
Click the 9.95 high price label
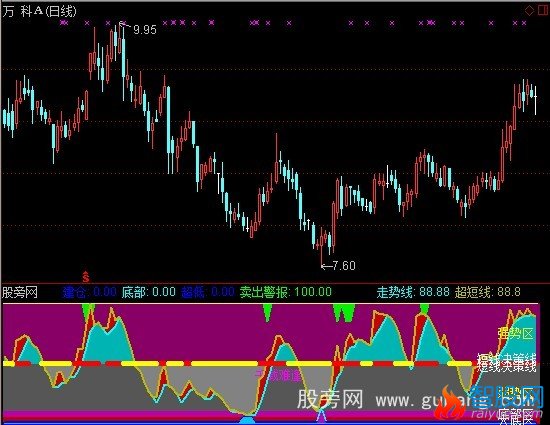[145, 29]
